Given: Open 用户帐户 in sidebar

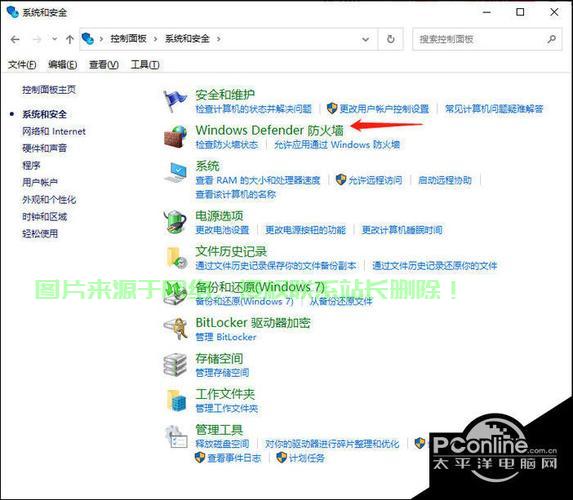Looking at the screenshot, I should 40,182.
